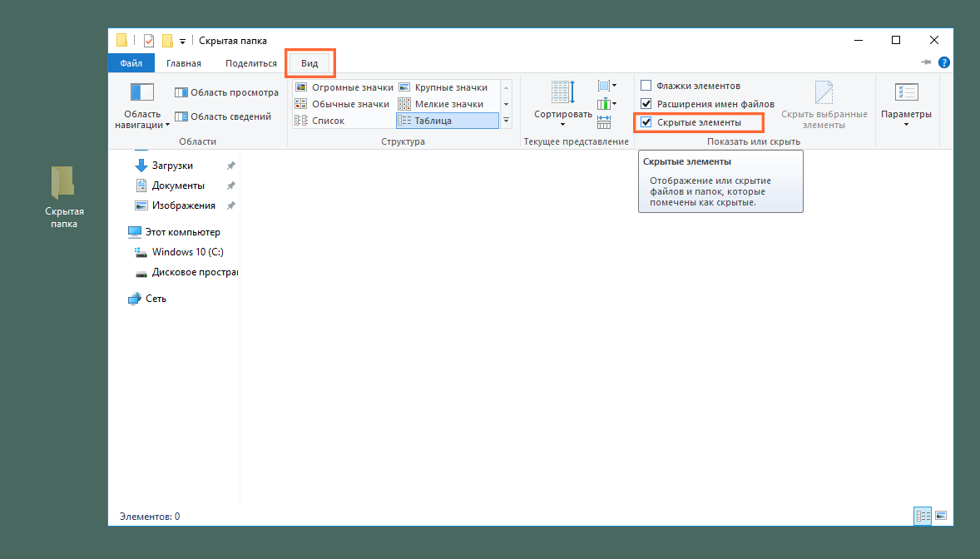Viewport: 980px width, 559px height.
Task: Maximize the Скрытая папка window
Action: click(x=896, y=40)
